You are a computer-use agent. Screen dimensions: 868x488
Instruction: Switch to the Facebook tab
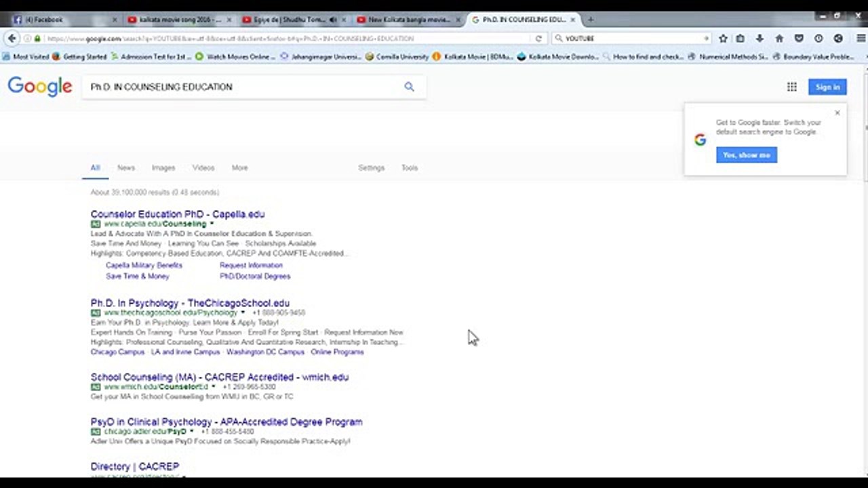tap(64, 20)
